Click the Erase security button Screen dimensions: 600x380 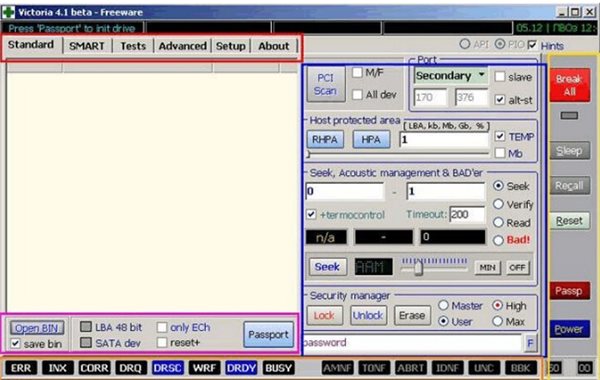[412, 316]
